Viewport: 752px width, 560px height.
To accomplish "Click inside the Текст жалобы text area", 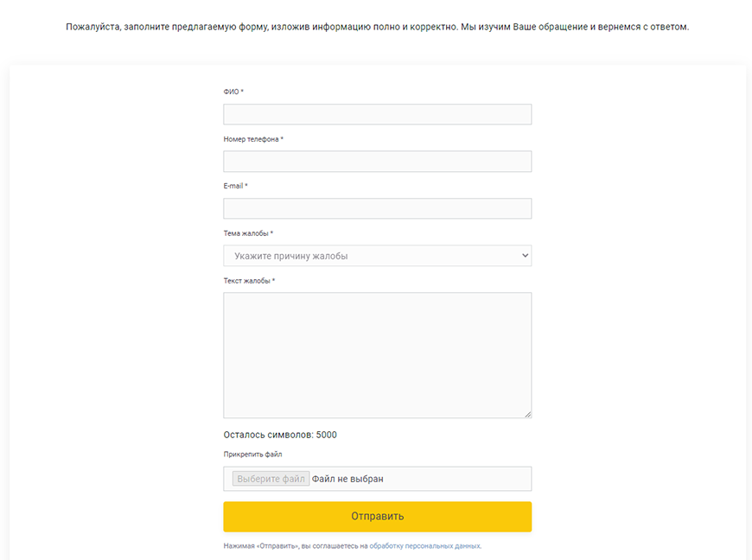I will pos(377,354).
